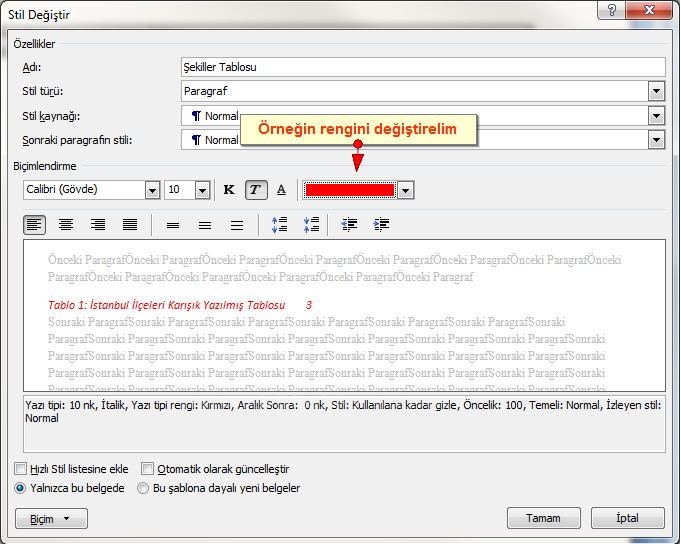This screenshot has width=681, height=544.
Task: Align paragraph text right
Action: coord(98,225)
